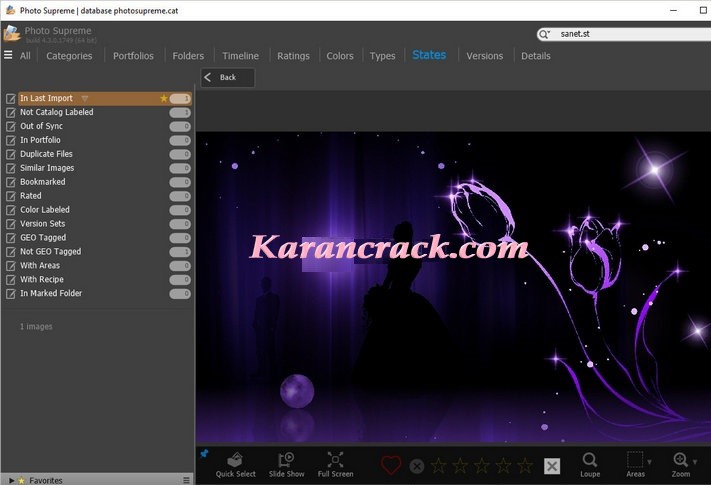Click the square X color label icon
Image resolution: width=711 pixels, height=485 pixels.
pos(552,466)
